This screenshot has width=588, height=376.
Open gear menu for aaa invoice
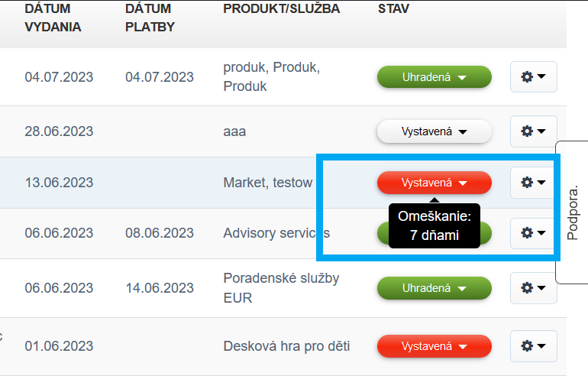pyautogui.click(x=533, y=131)
